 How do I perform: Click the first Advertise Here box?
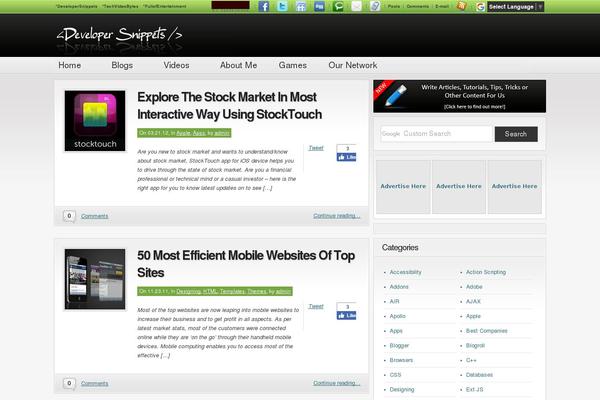coord(403,186)
